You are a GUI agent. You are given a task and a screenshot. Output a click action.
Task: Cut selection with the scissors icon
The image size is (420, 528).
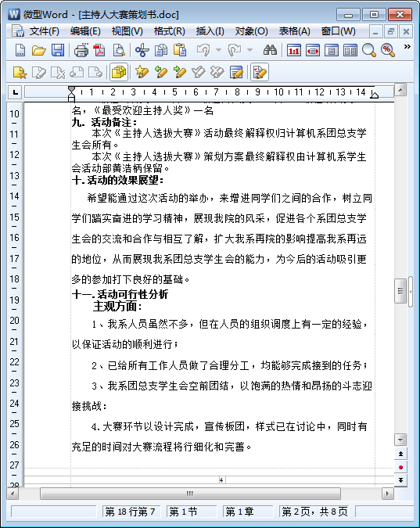pyautogui.click(x=142, y=50)
